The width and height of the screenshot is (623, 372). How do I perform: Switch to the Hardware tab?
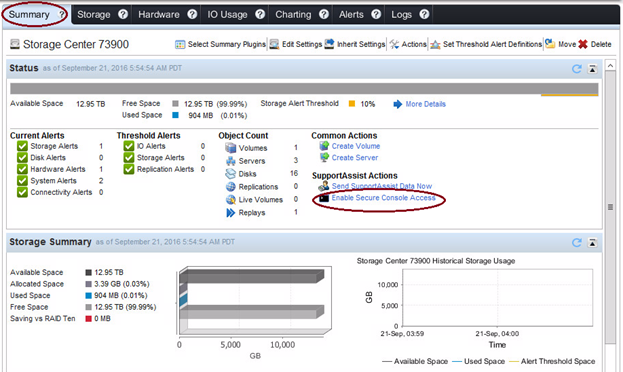pyautogui.click(x=159, y=15)
